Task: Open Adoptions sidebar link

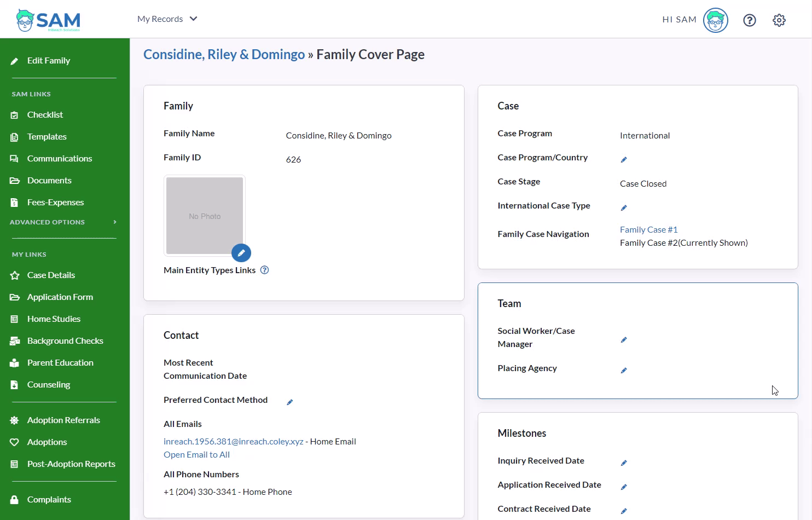Action: (x=47, y=442)
